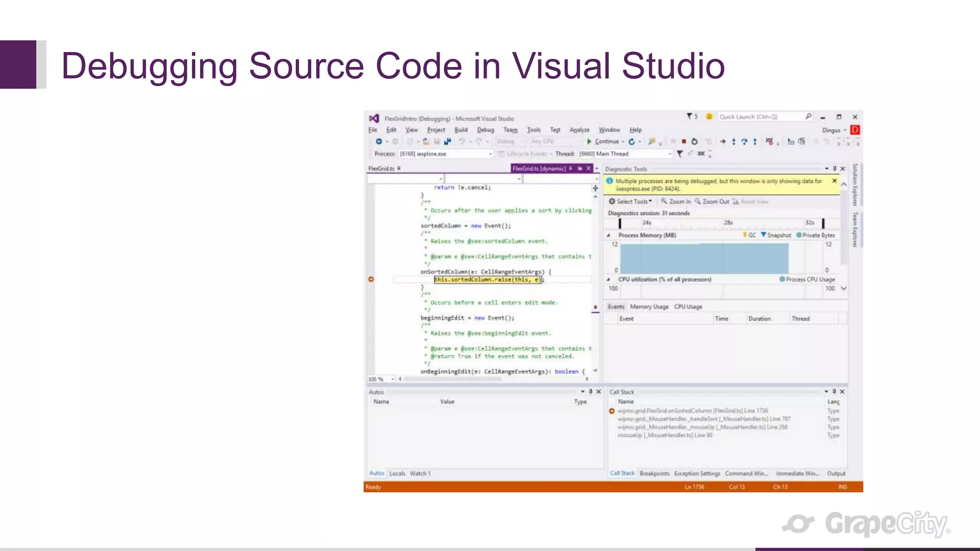This screenshot has width=980, height=551.
Task: Open the Help menu
Action: [x=635, y=130]
